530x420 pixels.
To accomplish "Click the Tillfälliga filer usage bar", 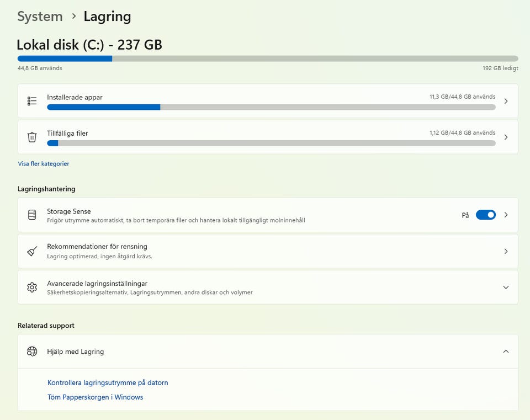I will pos(272,143).
